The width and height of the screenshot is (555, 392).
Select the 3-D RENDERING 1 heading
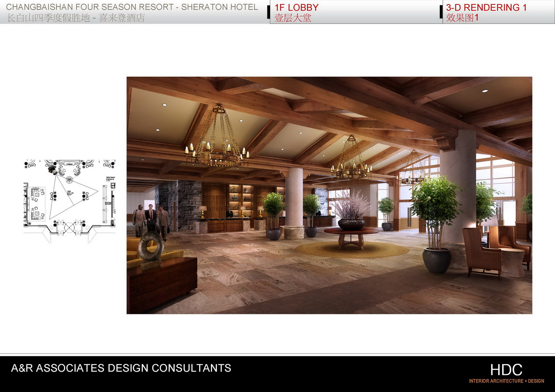[x=486, y=7]
